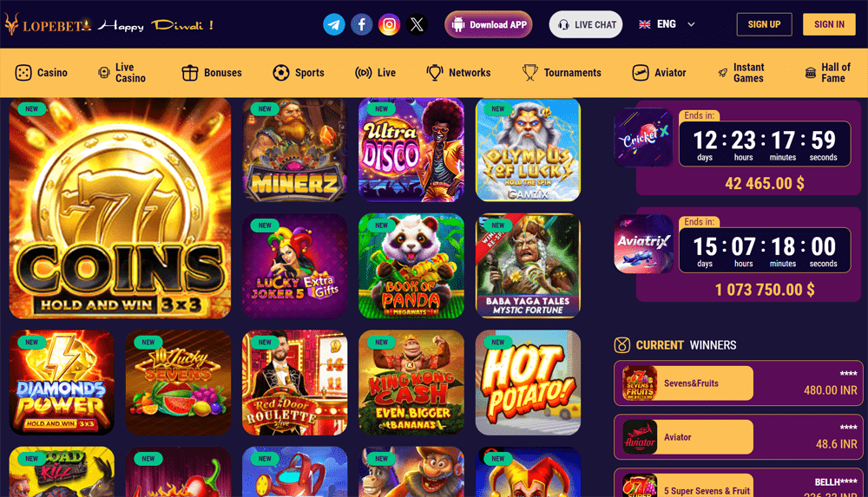
Task: Select the Aviator game icon in winners
Action: 640,436
